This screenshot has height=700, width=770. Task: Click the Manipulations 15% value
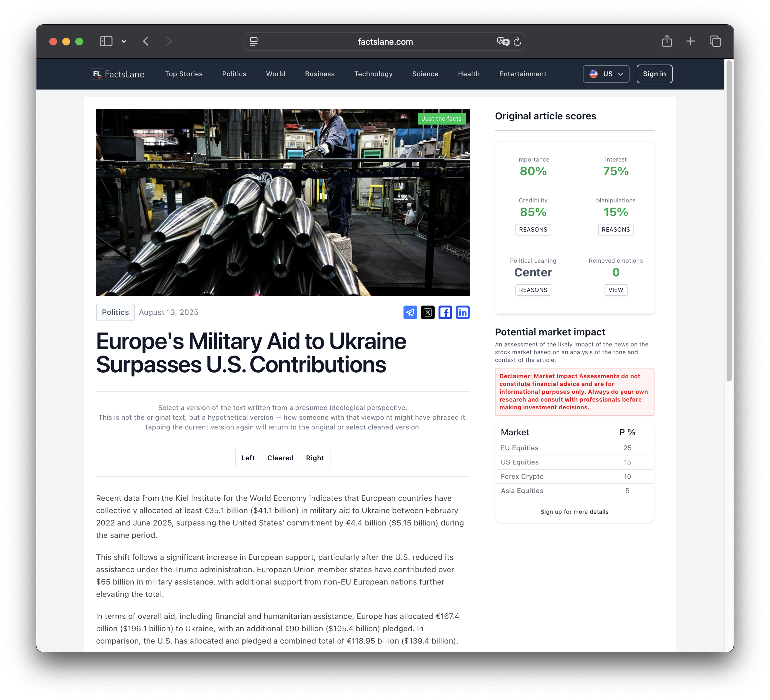click(616, 212)
